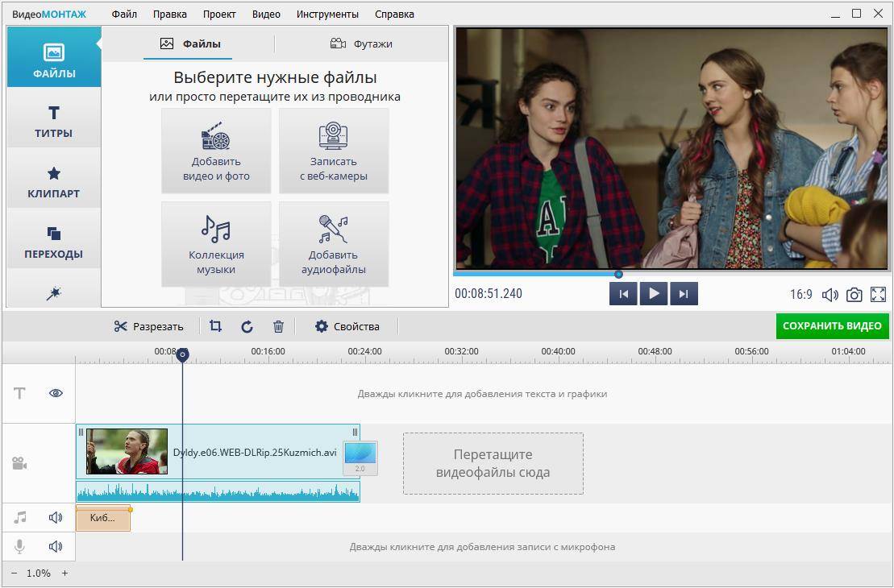
Task: Mute the music track speaker
Action: [x=56, y=517]
